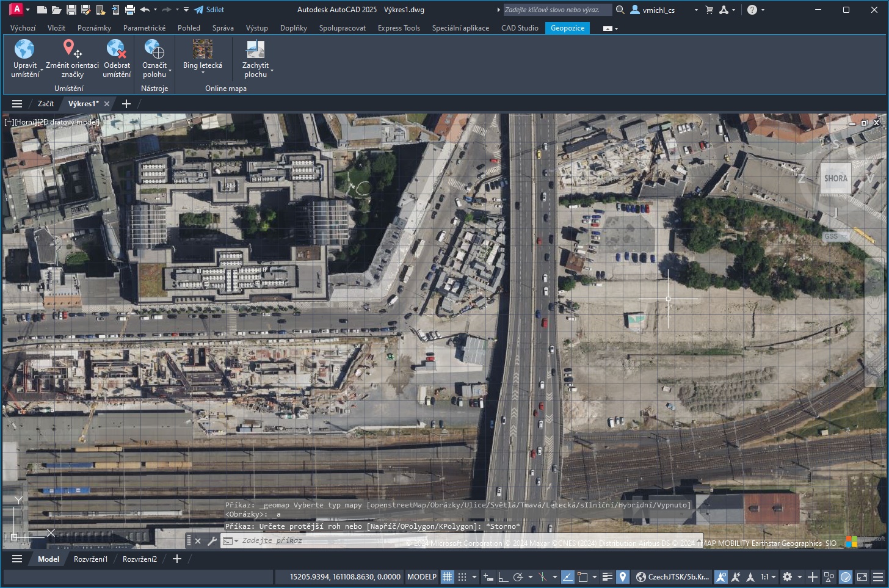Click SHORA face of the ViewCube
This screenshot has width=889, height=588.
point(835,179)
